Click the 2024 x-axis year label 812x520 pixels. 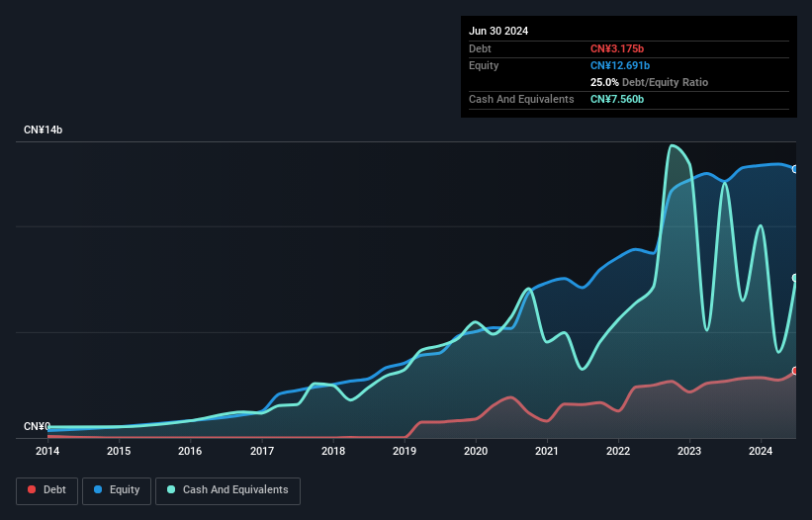pos(761,451)
